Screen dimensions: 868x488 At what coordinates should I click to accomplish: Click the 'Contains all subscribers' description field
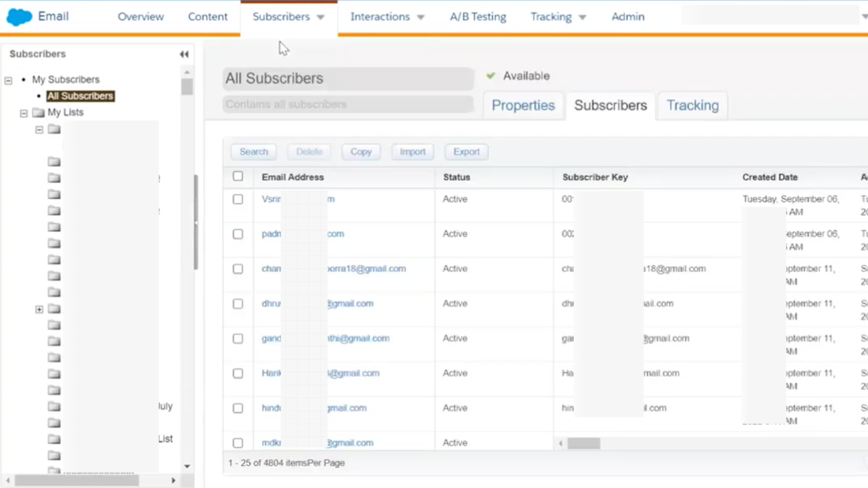pyautogui.click(x=348, y=104)
